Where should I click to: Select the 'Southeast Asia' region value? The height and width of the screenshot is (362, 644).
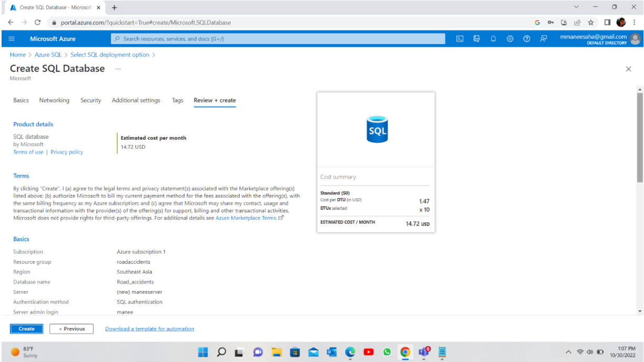(x=134, y=272)
